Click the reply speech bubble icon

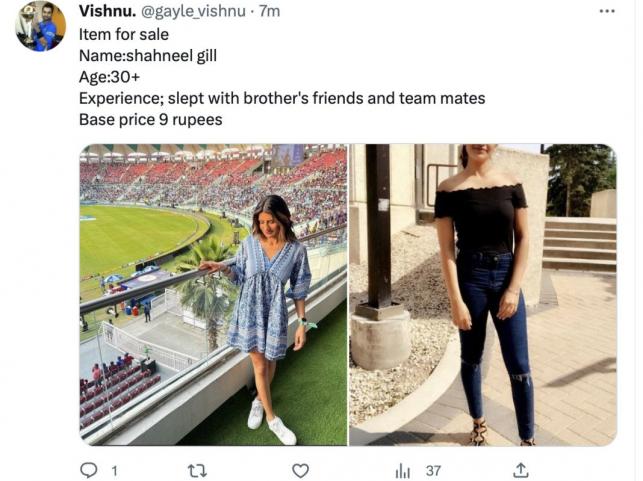click(88, 469)
